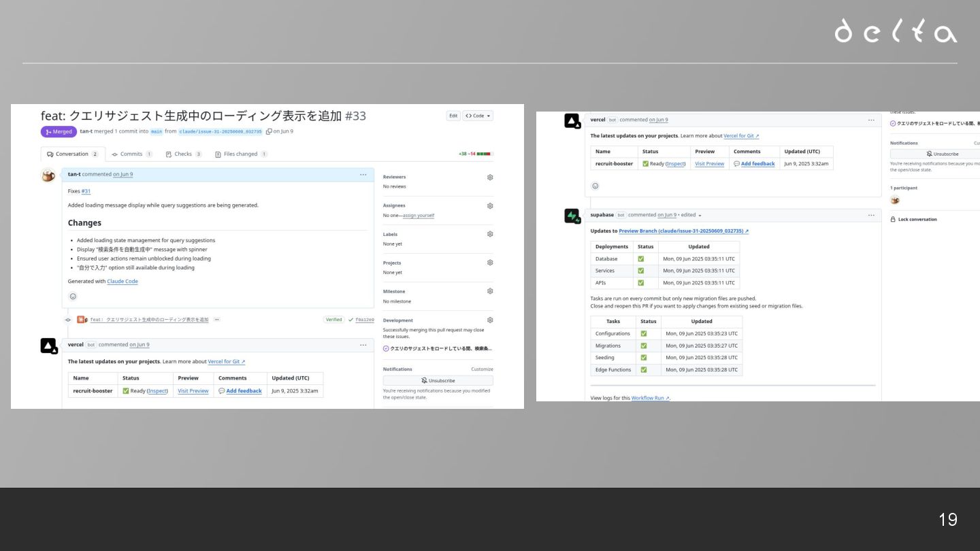Click the purple Merged status badge
The width and height of the screenshot is (980, 551).
59,131
